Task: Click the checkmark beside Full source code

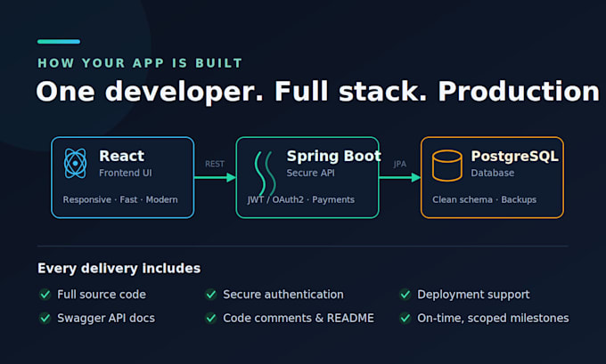Action: (x=45, y=295)
